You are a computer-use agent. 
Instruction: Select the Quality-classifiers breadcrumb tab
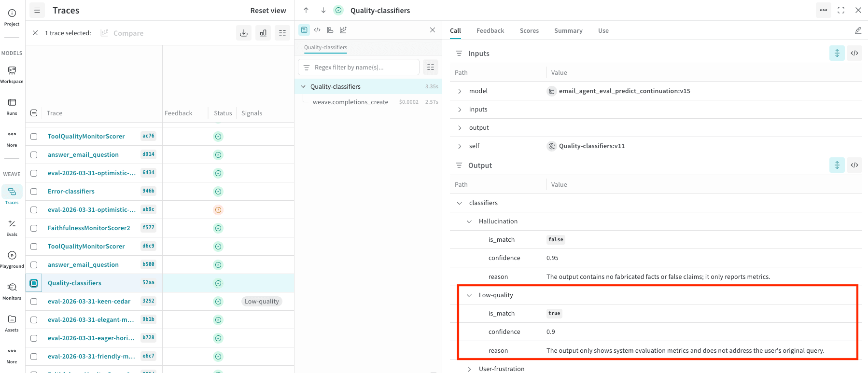[x=325, y=47]
